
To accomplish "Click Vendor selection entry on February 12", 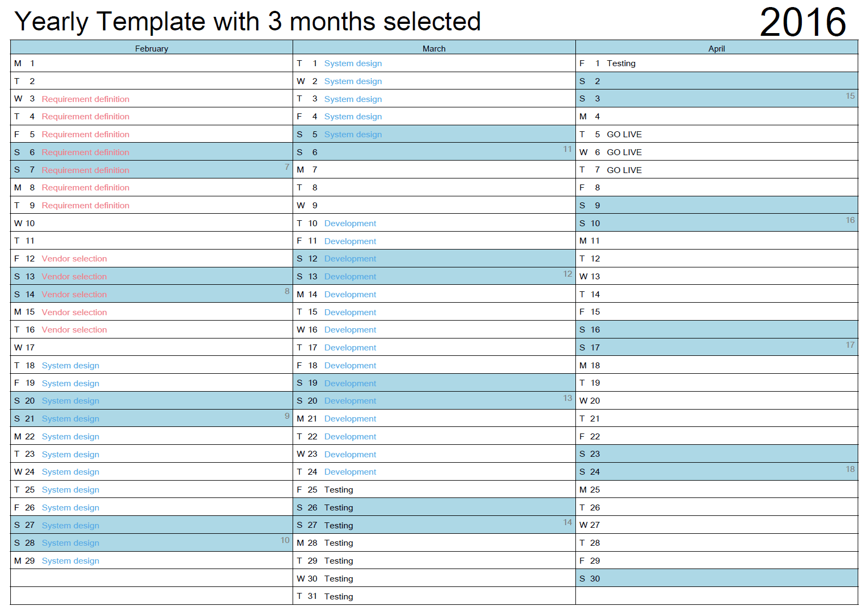I will (74, 259).
